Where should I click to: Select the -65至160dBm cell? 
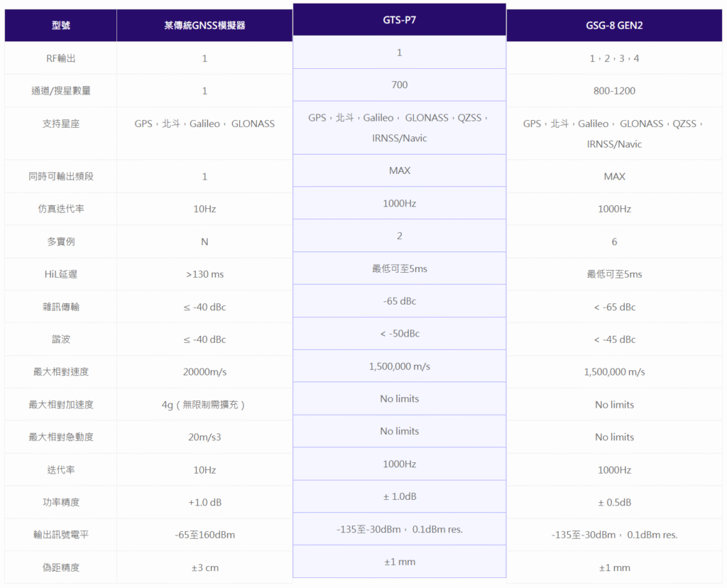[x=204, y=535]
